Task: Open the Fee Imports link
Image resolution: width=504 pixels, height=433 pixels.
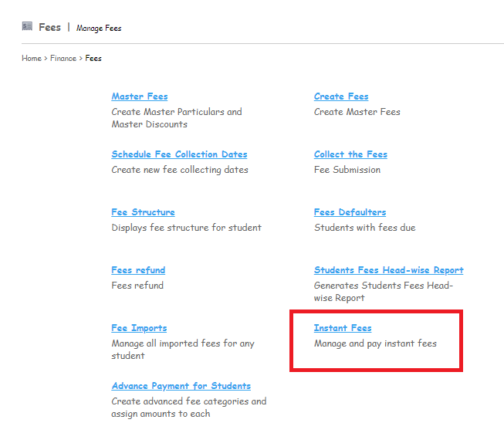Action: 139,328
